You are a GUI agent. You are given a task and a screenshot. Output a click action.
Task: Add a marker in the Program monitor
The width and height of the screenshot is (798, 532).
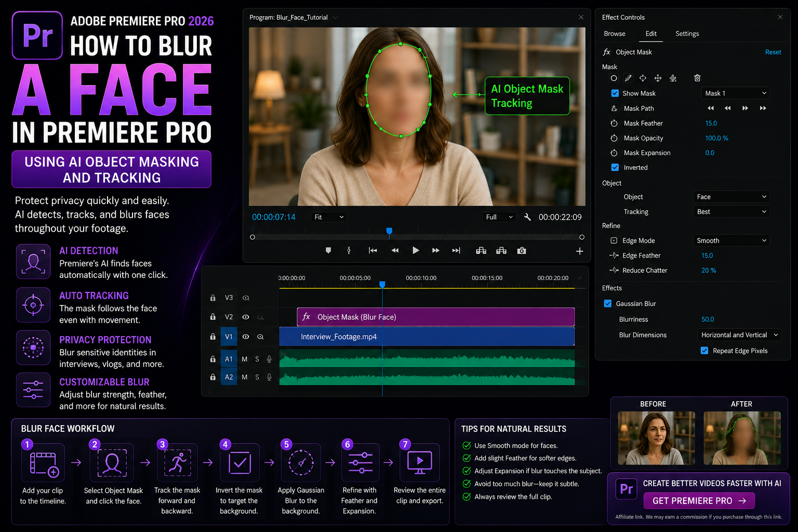[328, 250]
